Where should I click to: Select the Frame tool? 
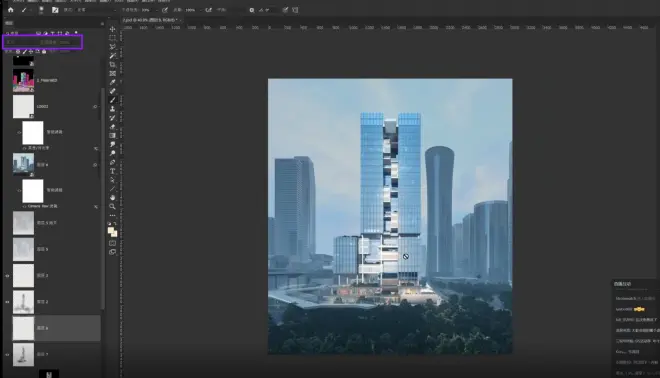click(112, 73)
